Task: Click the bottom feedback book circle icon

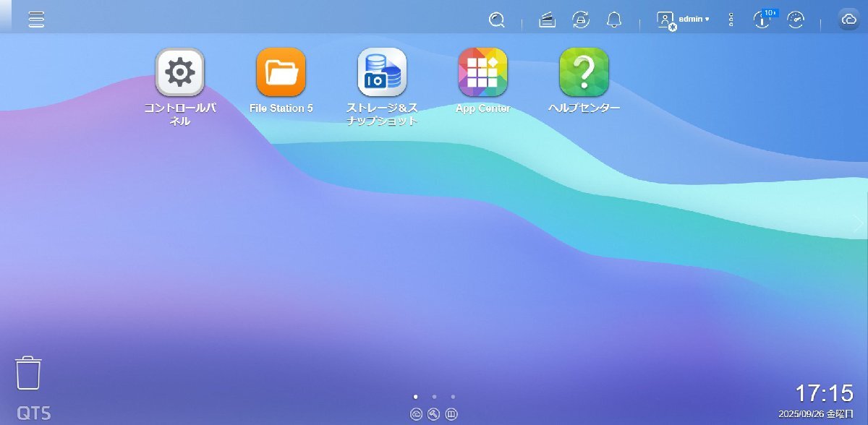Action: click(452, 414)
